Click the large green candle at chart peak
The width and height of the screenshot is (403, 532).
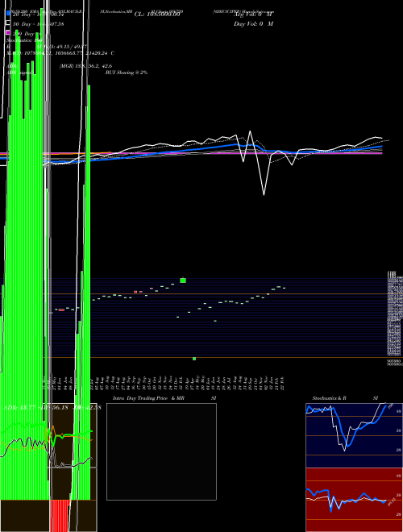tap(183, 281)
